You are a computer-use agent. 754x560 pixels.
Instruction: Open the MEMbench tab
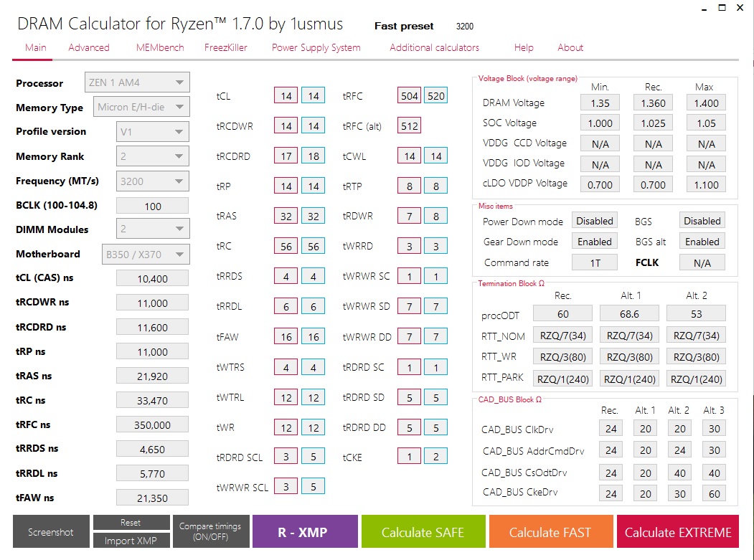point(160,47)
